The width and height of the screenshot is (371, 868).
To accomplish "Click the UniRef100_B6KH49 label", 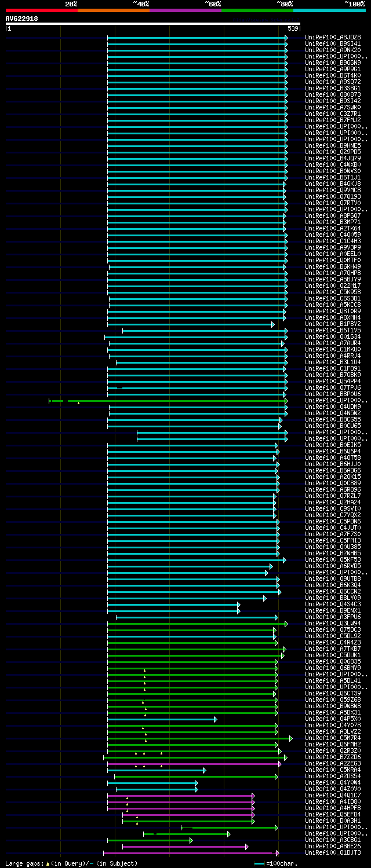I will pos(334,266).
